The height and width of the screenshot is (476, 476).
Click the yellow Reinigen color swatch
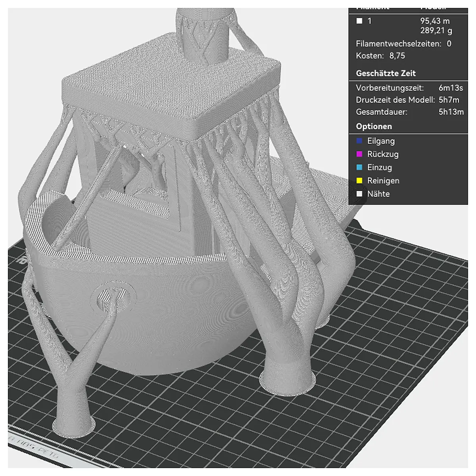359,181
